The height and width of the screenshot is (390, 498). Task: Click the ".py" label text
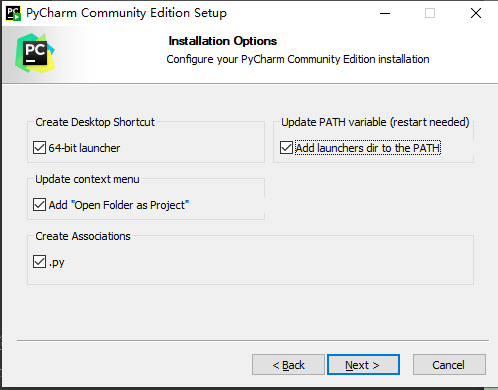57,263
